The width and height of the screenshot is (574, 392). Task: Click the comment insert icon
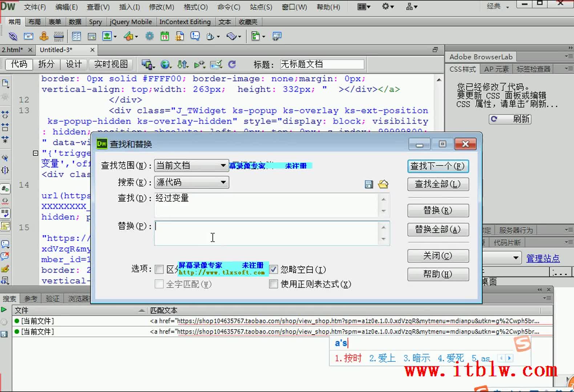[x=195, y=36]
